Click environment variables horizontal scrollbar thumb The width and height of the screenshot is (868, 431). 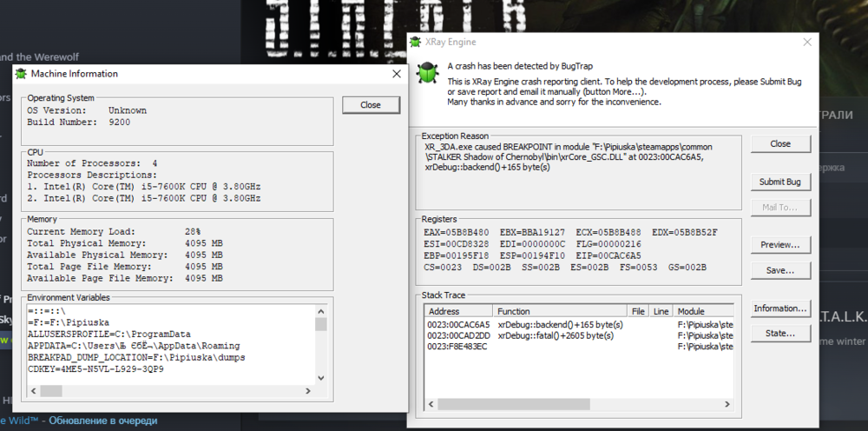pos(51,391)
